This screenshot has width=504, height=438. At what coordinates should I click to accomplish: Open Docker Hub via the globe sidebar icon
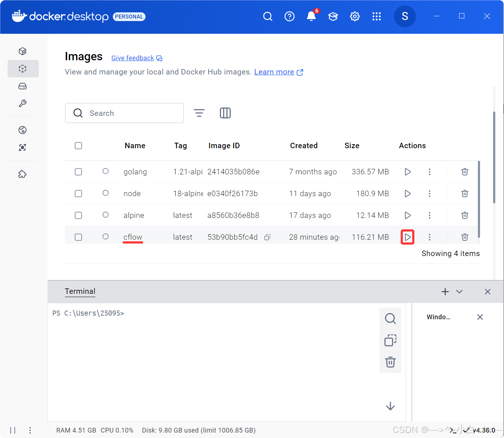[22, 130]
